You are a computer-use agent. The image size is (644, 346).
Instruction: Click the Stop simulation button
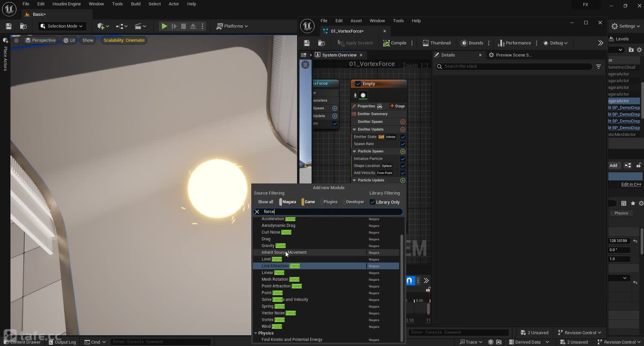pyautogui.click(x=184, y=26)
